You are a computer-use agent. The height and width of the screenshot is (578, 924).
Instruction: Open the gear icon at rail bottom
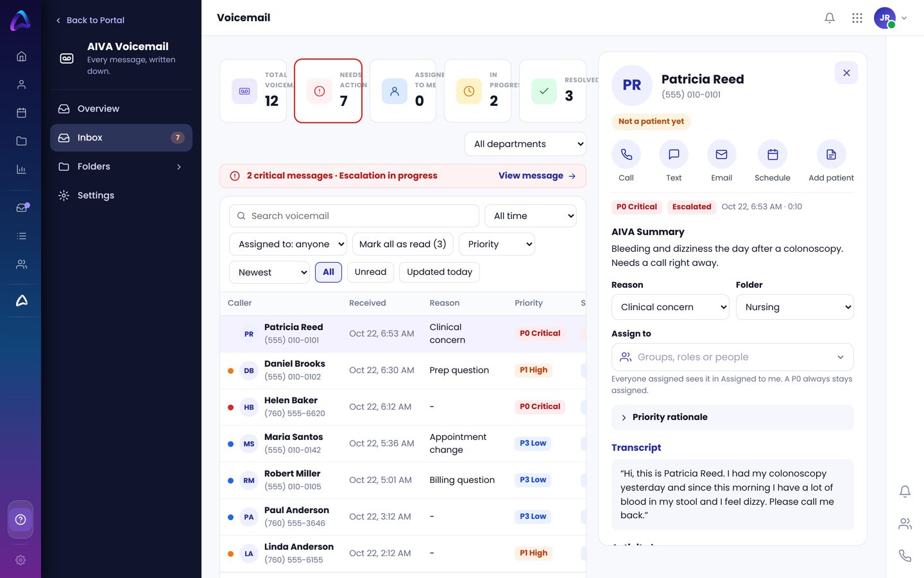tap(21, 560)
